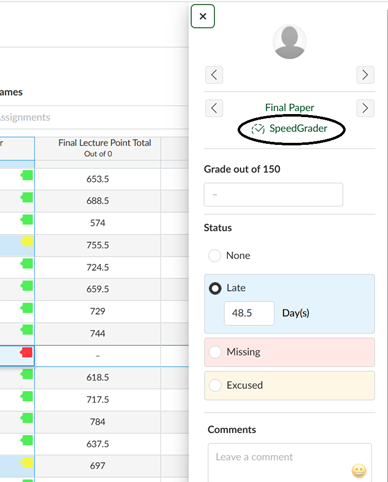Open the Final Paper assignment link
The width and height of the screenshot is (388, 482).
(289, 108)
